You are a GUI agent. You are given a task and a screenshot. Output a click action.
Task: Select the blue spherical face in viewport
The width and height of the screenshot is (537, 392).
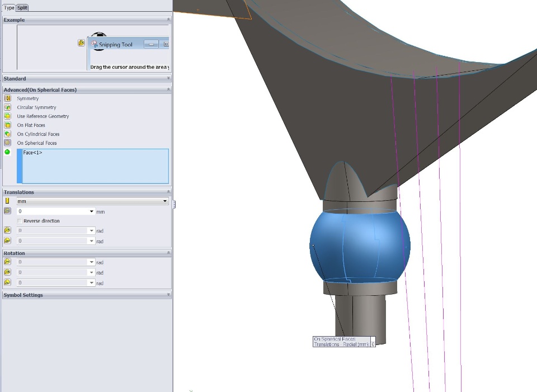(x=360, y=247)
